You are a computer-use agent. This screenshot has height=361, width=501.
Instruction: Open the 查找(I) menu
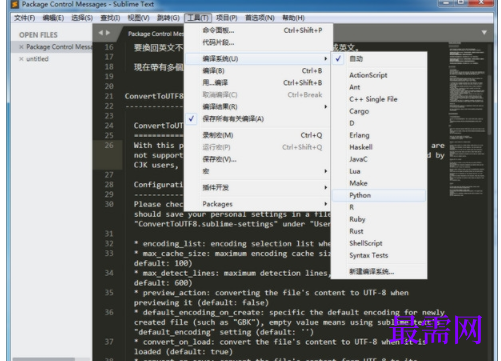coord(110,18)
